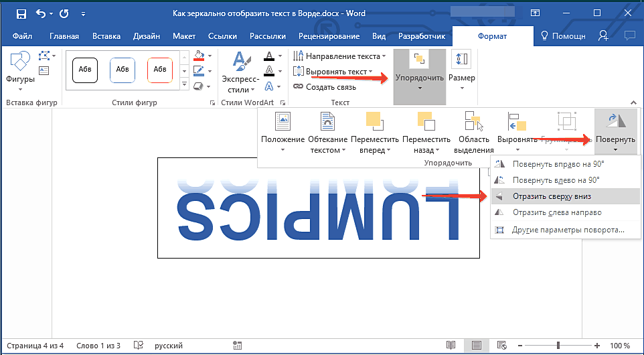The height and width of the screenshot is (355, 644).
Task: Toggle Web Layout view in the status bar
Action: 501,346
